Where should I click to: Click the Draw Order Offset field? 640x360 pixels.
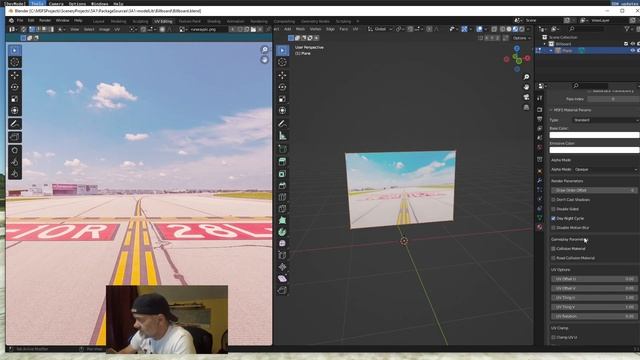594,190
